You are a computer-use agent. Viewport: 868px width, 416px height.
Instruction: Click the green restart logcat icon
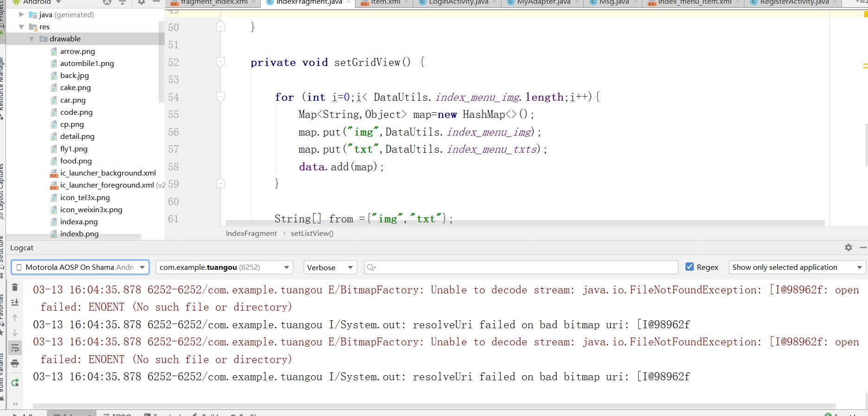(15, 383)
